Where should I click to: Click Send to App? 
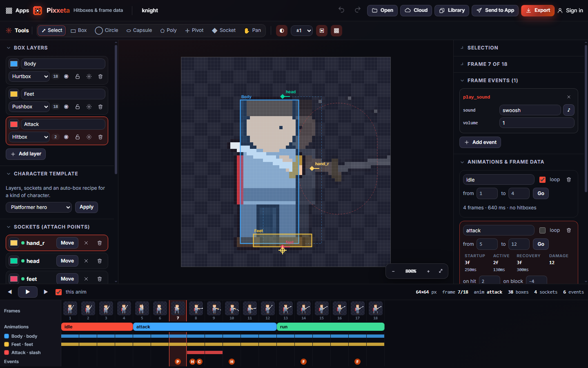point(495,10)
